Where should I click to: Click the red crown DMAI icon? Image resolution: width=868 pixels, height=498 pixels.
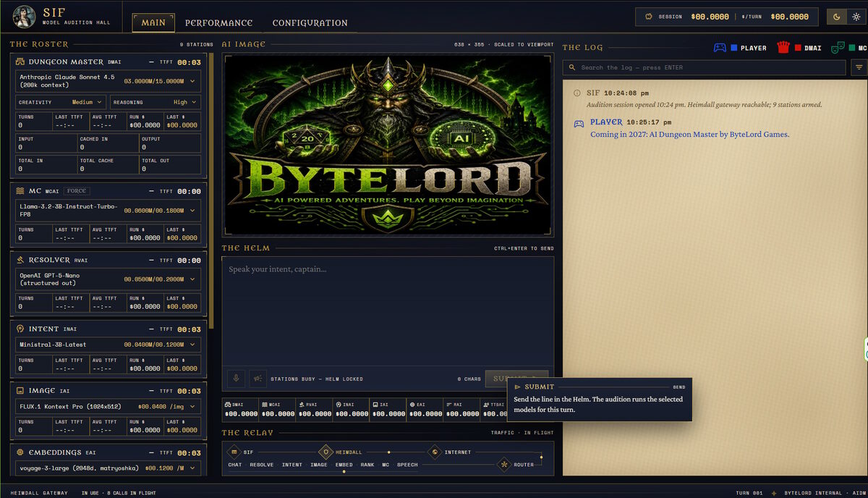coord(783,48)
